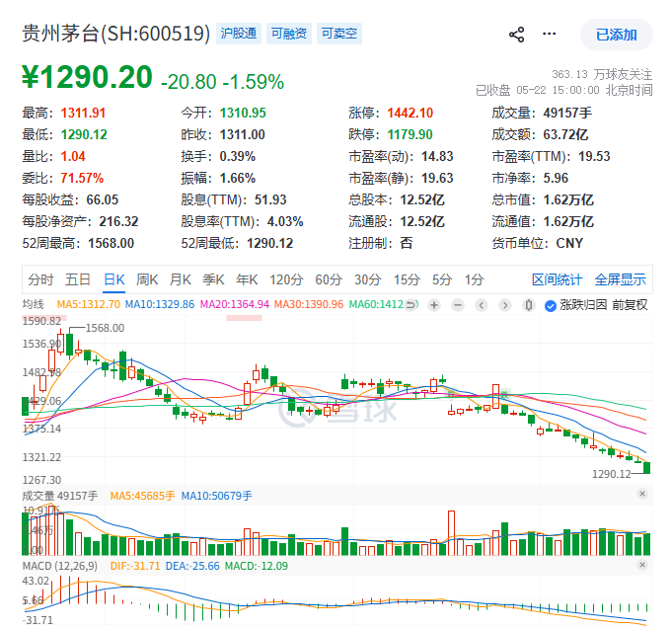Image resolution: width=672 pixels, height=630 pixels.
Task: Click the chart reset undo icon
Action: point(411,305)
